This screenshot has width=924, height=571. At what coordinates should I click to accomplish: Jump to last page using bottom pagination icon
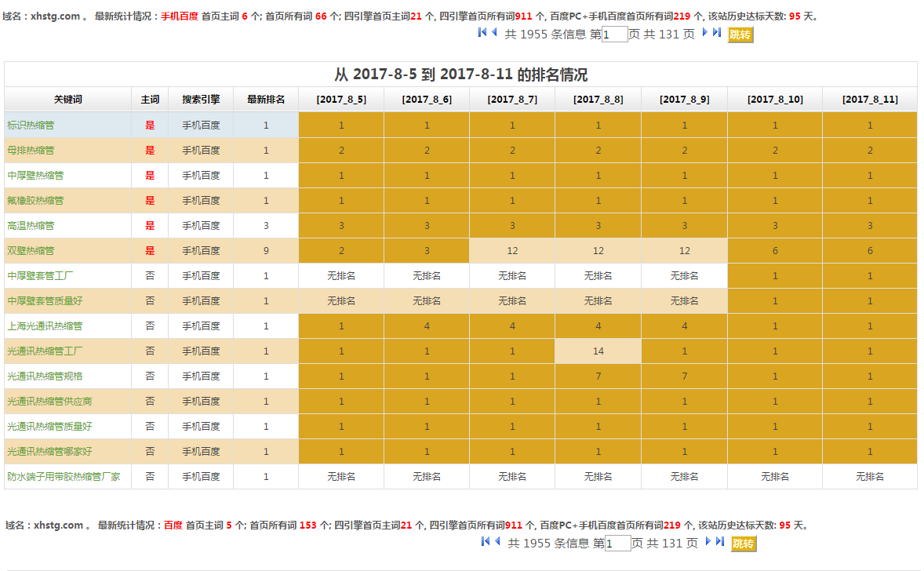(720, 541)
